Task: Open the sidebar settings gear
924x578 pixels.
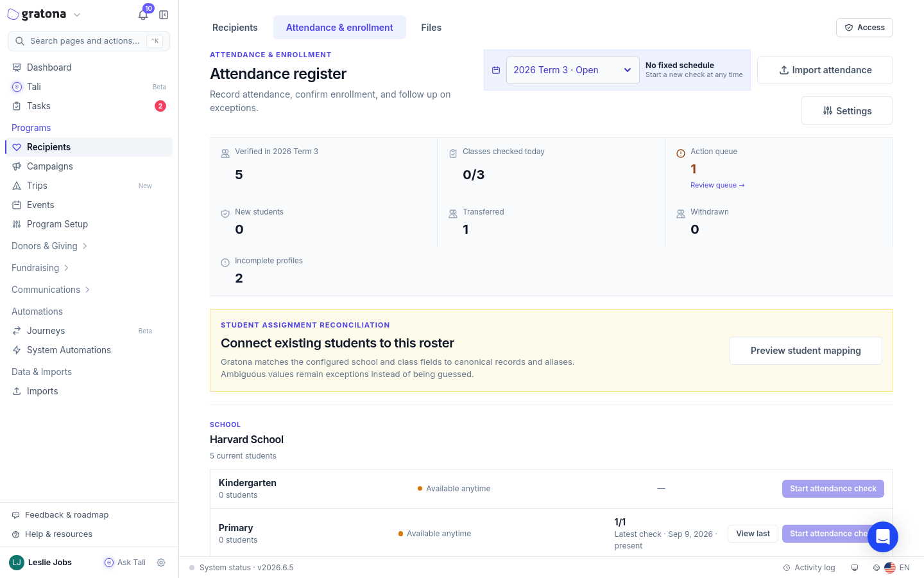Action: pyautogui.click(x=161, y=563)
